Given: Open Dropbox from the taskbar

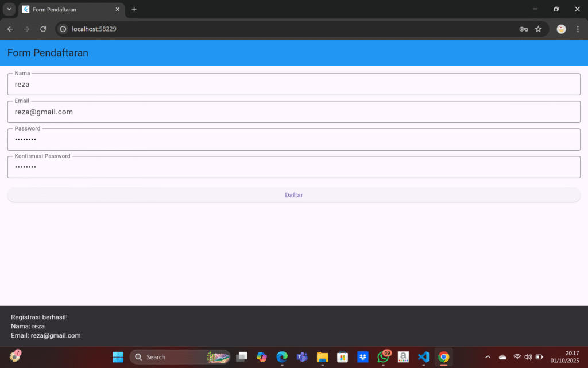Looking at the screenshot, I should coord(362,357).
